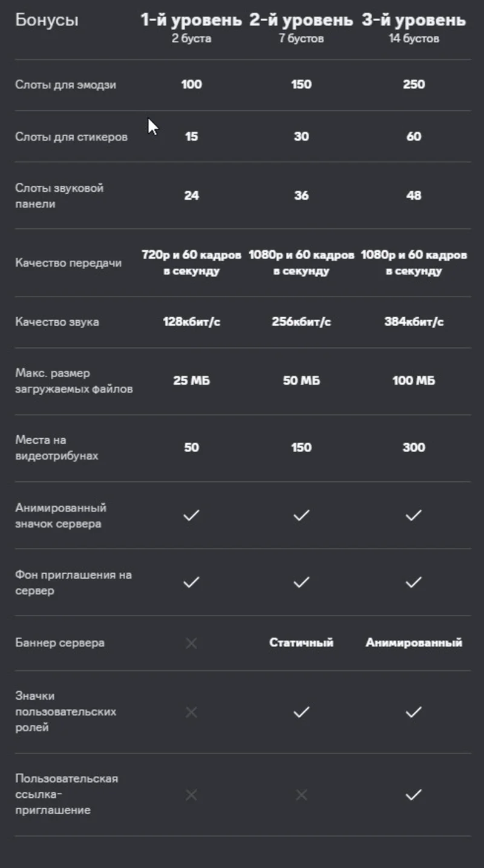Click the level 3 checkmark for role icons
Image resolution: width=484 pixels, height=868 pixels.
[x=413, y=712]
